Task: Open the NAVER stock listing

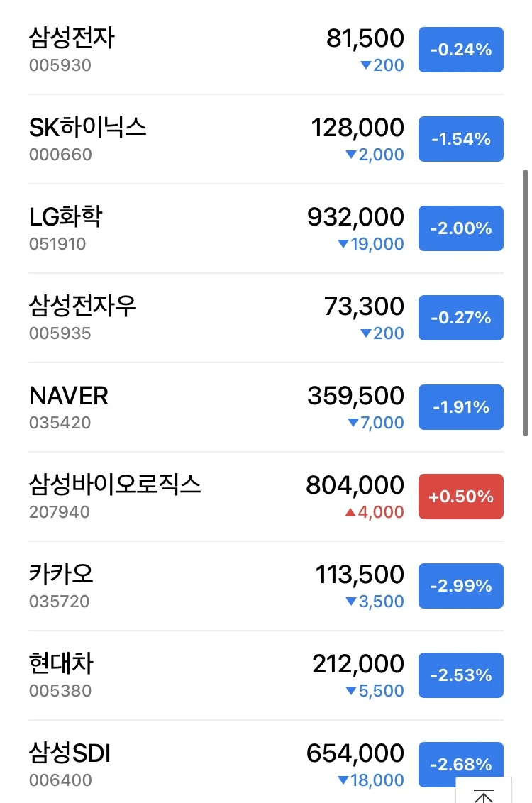Action: tap(266, 407)
